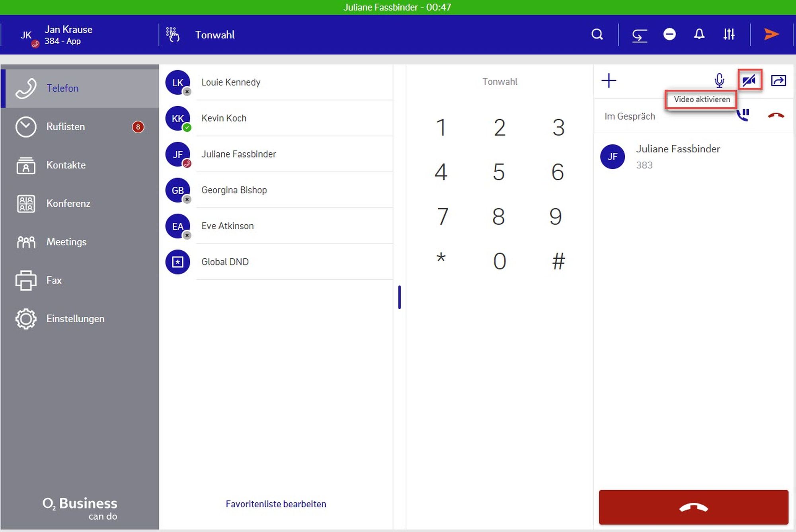Click the transfer call icon
This screenshot has height=532, width=796.
point(778,81)
